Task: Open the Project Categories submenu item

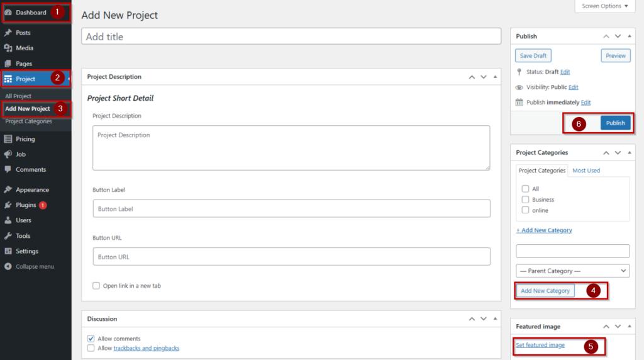Action: [x=29, y=121]
